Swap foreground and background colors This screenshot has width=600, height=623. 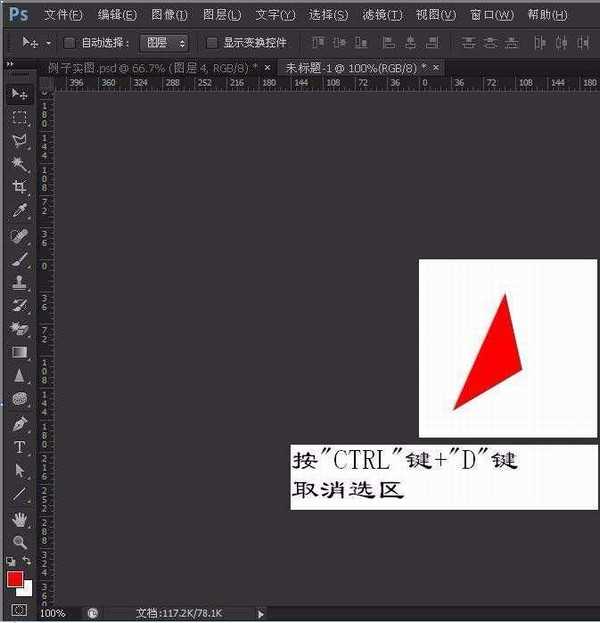27,561
